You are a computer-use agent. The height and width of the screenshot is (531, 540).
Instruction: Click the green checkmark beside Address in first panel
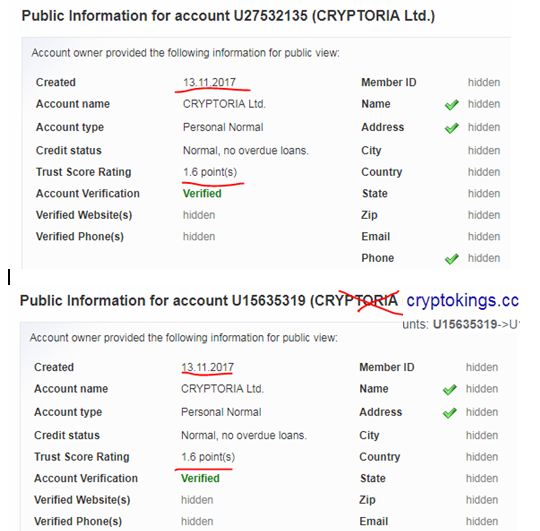tap(451, 128)
